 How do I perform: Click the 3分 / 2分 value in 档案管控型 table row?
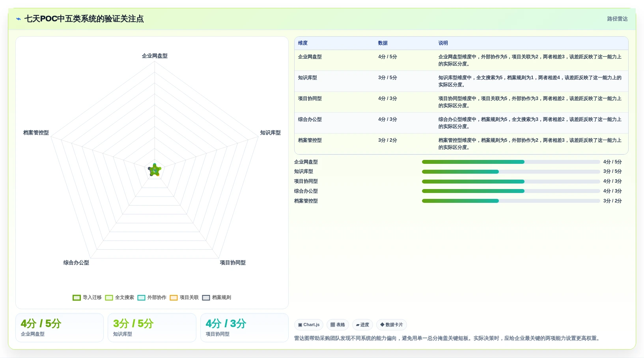point(388,140)
